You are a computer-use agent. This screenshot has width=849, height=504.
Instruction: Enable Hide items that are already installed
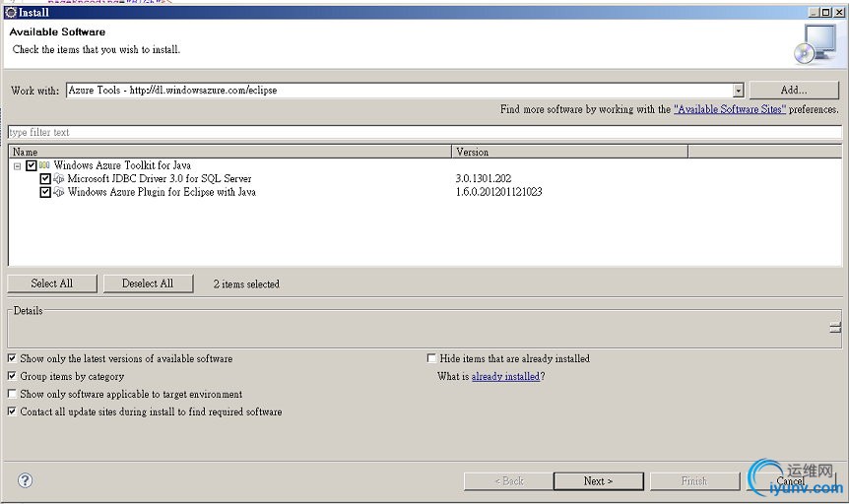431,358
